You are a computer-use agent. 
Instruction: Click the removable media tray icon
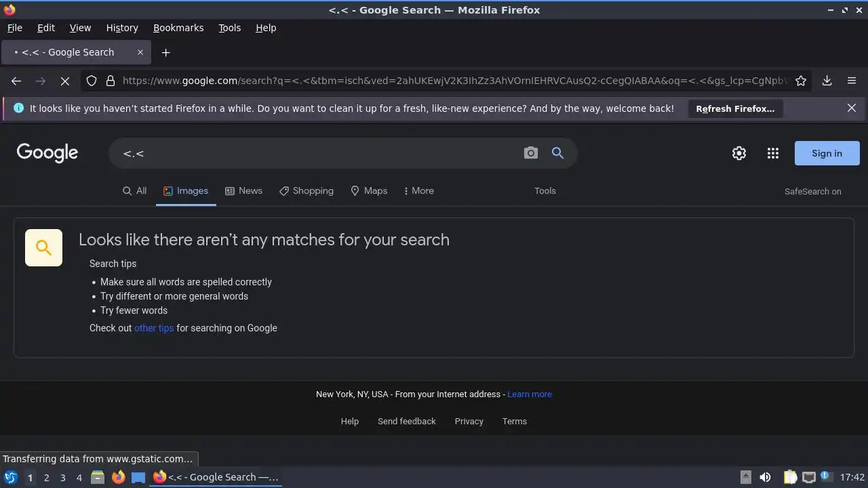[x=745, y=477]
